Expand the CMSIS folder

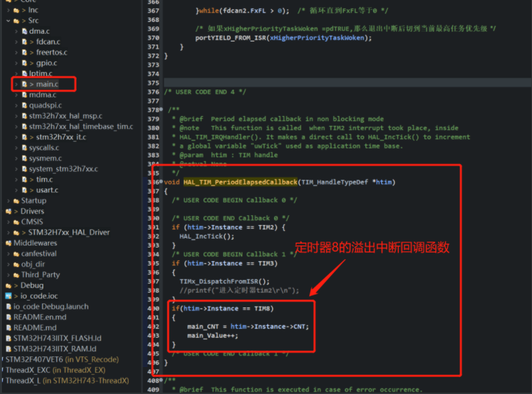click(x=8, y=222)
